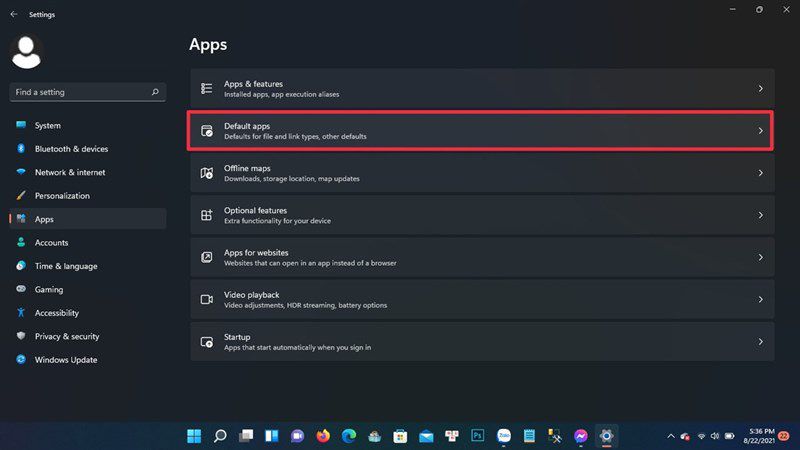800x450 pixels.
Task: Select the Personalization brush icon
Action: [x=21, y=195]
